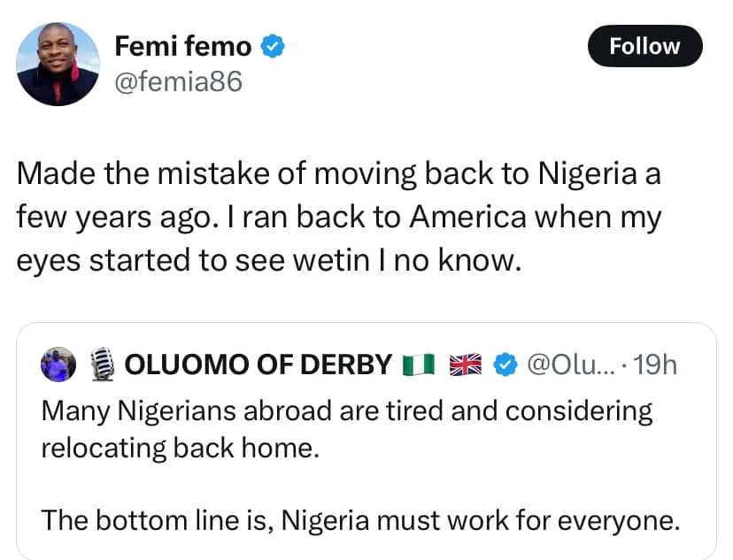Click the verified badge beside Femi femo
This screenshot has height=560, width=733.
272,47
